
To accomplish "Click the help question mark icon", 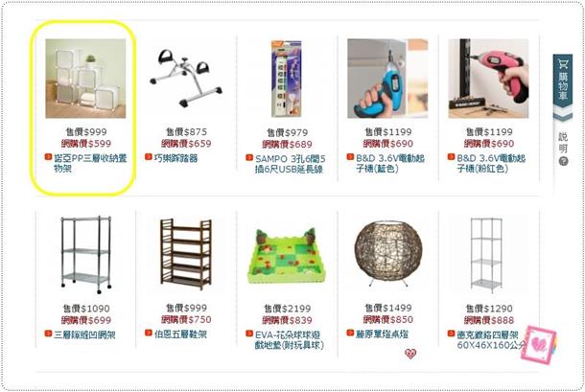I will [563, 162].
